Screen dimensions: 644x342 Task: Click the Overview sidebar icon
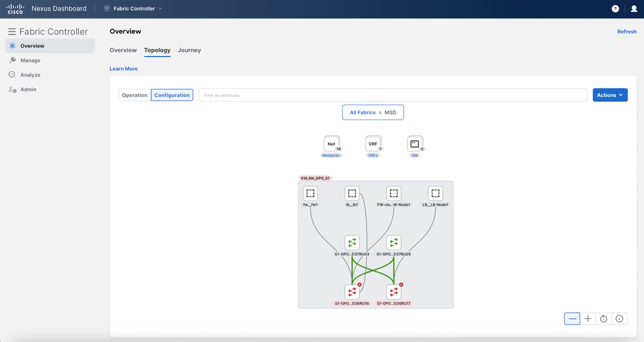click(x=12, y=46)
